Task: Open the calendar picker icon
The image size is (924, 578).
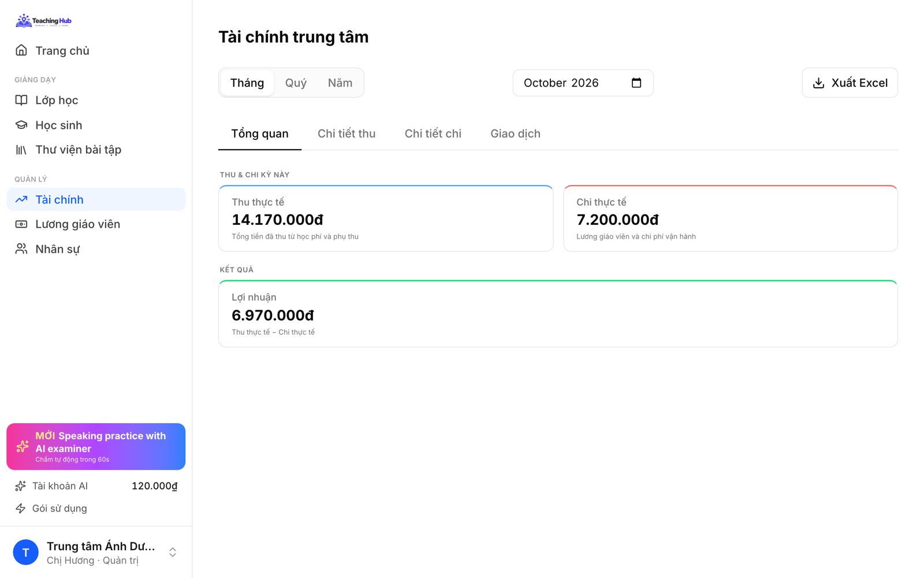Action: point(636,83)
